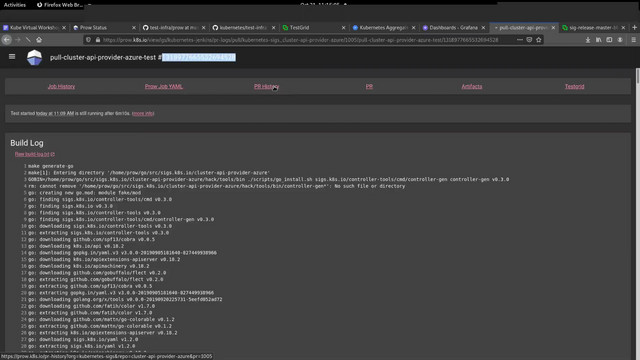Click the more info link
This screenshot has width=640, height=360.
point(143,113)
